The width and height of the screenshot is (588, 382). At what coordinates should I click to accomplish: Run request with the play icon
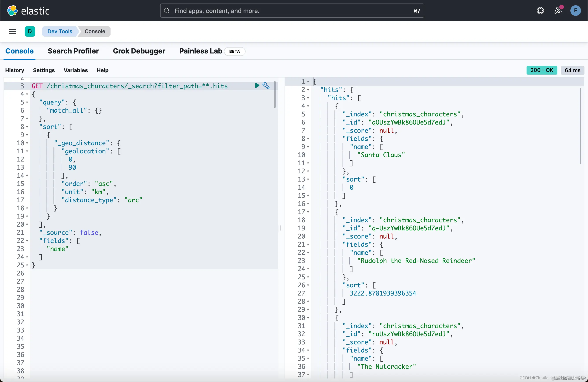(257, 85)
